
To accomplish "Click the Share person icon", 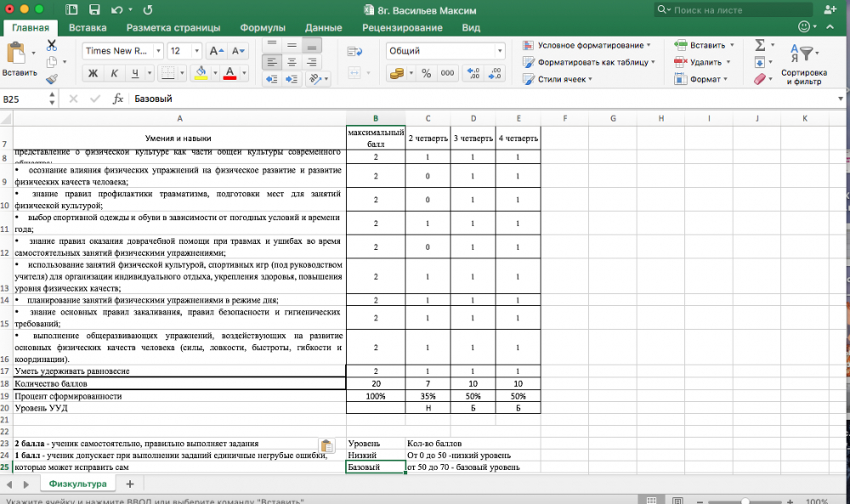I will 830,9.
